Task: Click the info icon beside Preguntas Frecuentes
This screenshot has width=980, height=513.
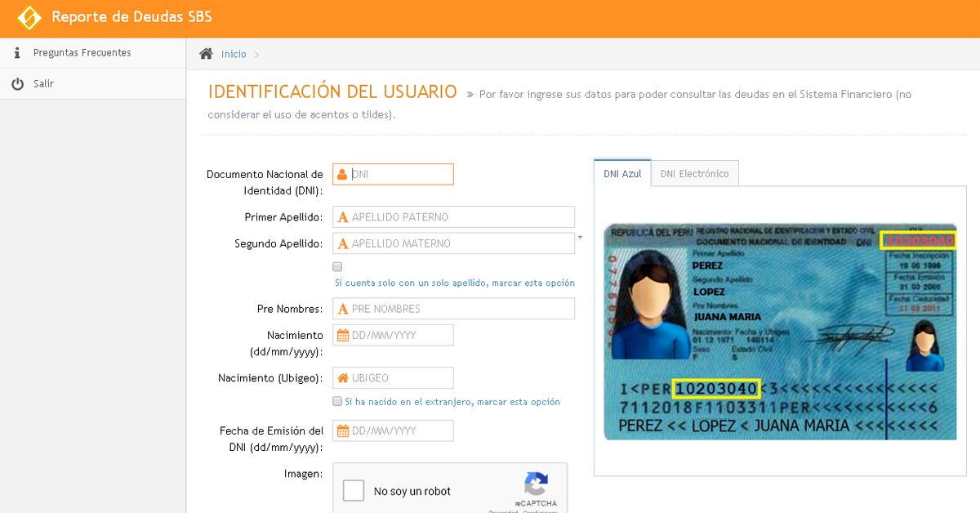Action: coord(16,53)
